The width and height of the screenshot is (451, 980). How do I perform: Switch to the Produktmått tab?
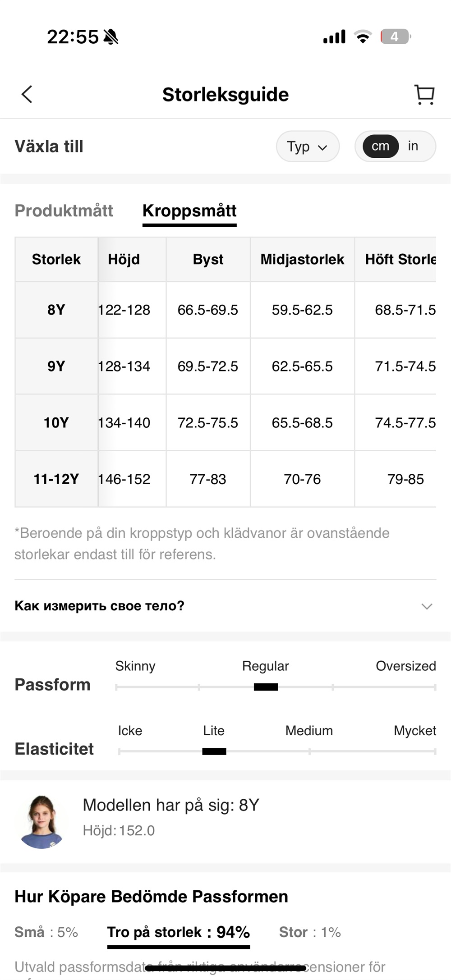(x=64, y=211)
